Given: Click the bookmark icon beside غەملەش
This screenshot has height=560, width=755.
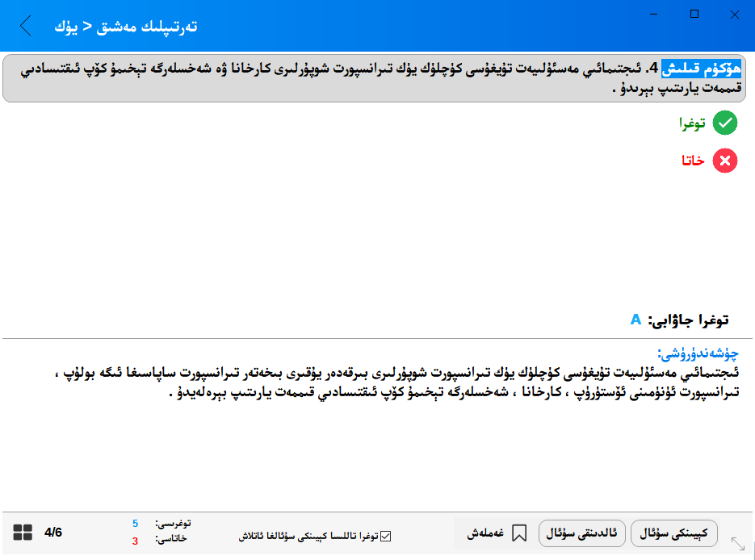Looking at the screenshot, I should pyautogui.click(x=519, y=533).
